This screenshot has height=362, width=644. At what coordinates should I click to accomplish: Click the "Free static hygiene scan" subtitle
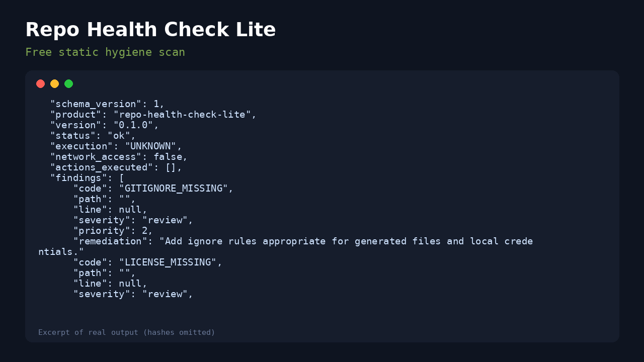click(105, 52)
